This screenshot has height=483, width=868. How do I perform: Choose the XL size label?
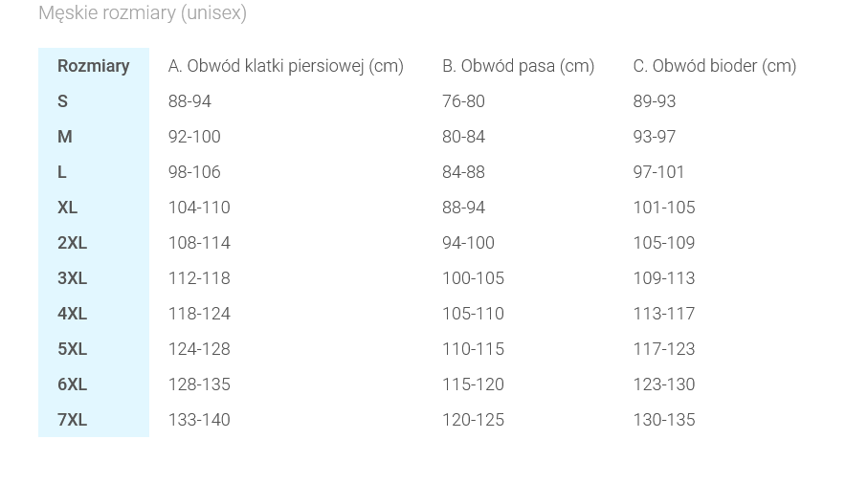click(x=68, y=208)
